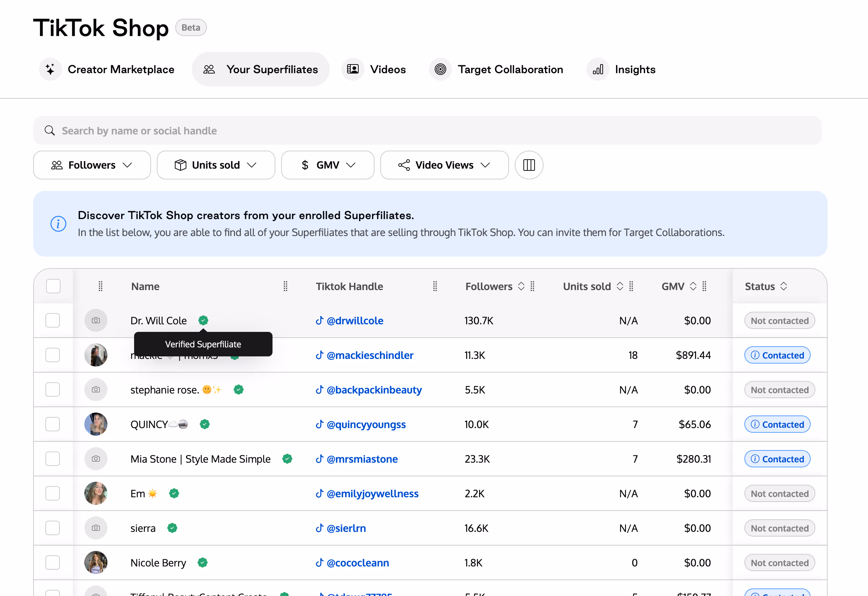868x596 pixels.
Task: Expand the Followers filter dropdown
Action: pos(92,165)
